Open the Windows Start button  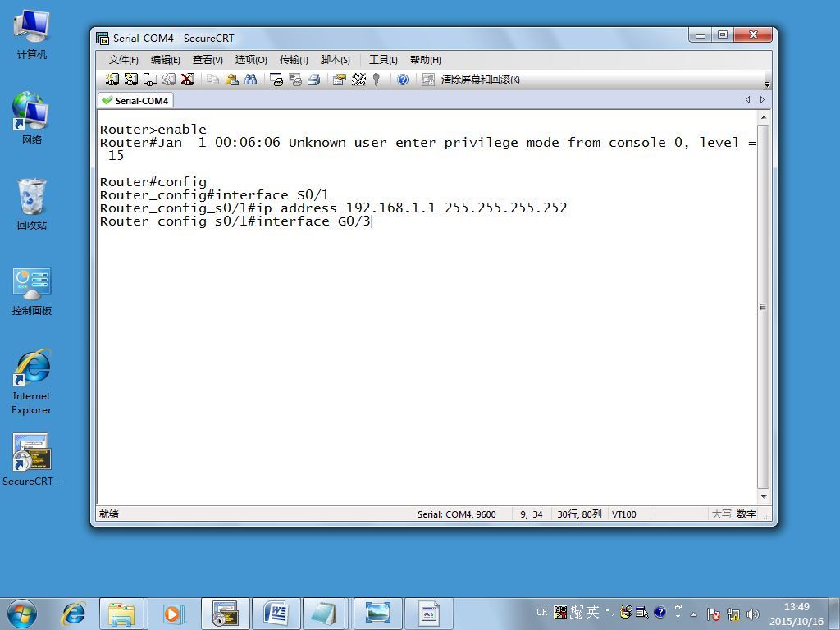click(x=22, y=614)
